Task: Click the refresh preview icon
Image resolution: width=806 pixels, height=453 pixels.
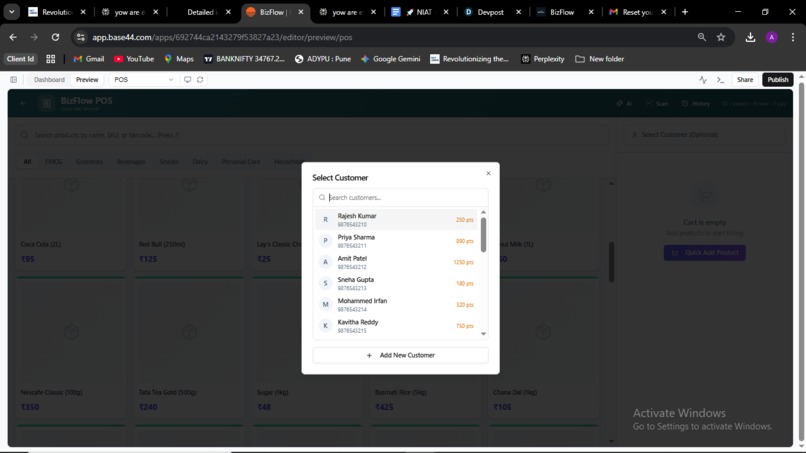Action: click(x=200, y=80)
